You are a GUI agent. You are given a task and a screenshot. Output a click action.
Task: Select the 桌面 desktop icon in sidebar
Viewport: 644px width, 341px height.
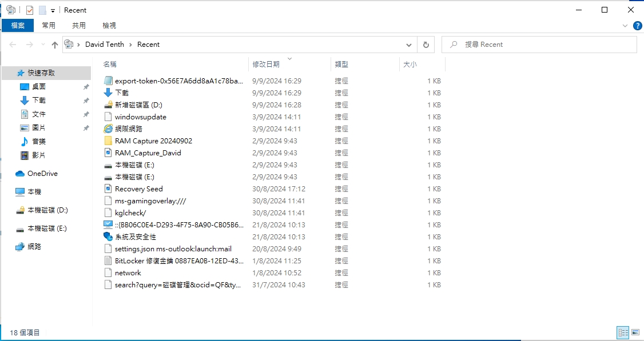[x=25, y=87]
